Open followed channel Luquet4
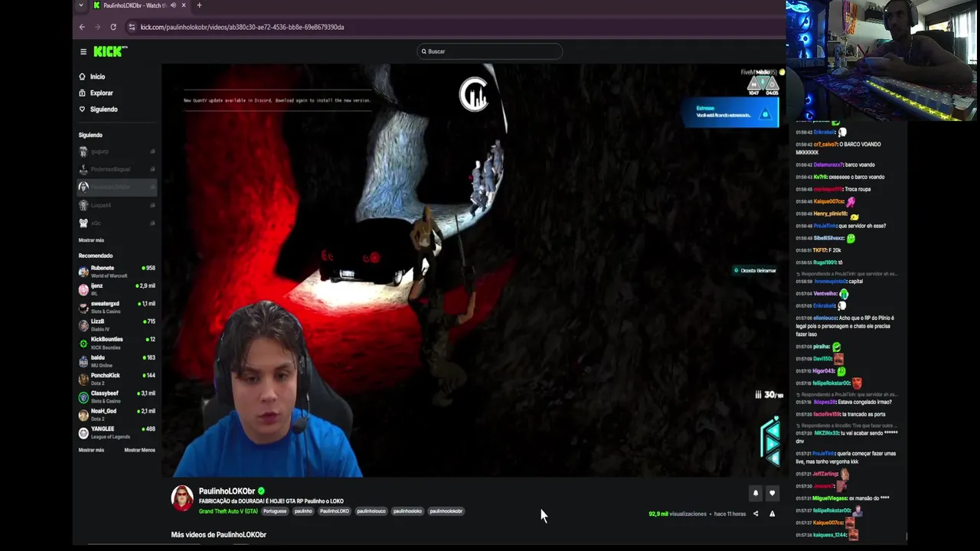980x551 pixels. 117,205
